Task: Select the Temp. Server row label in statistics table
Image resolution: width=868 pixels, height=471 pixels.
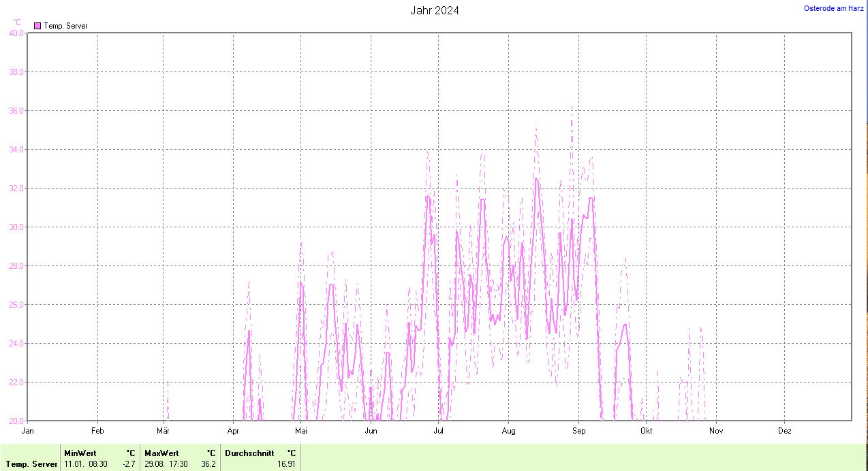Action: point(31,464)
